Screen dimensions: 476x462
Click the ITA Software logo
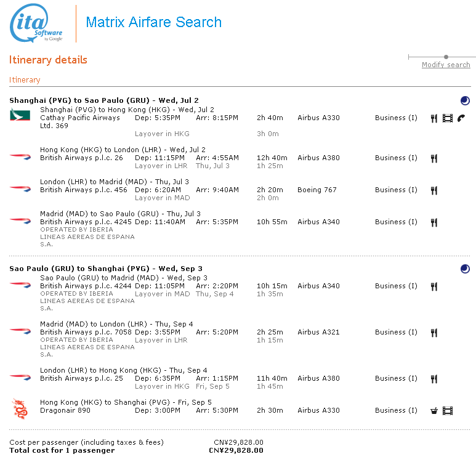(x=36, y=24)
